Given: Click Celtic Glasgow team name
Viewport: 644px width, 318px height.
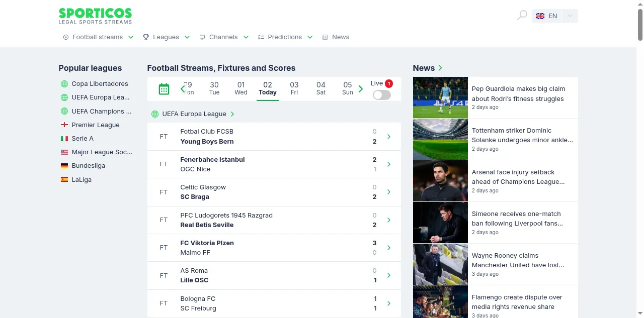Looking at the screenshot, I should pyautogui.click(x=203, y=187).
